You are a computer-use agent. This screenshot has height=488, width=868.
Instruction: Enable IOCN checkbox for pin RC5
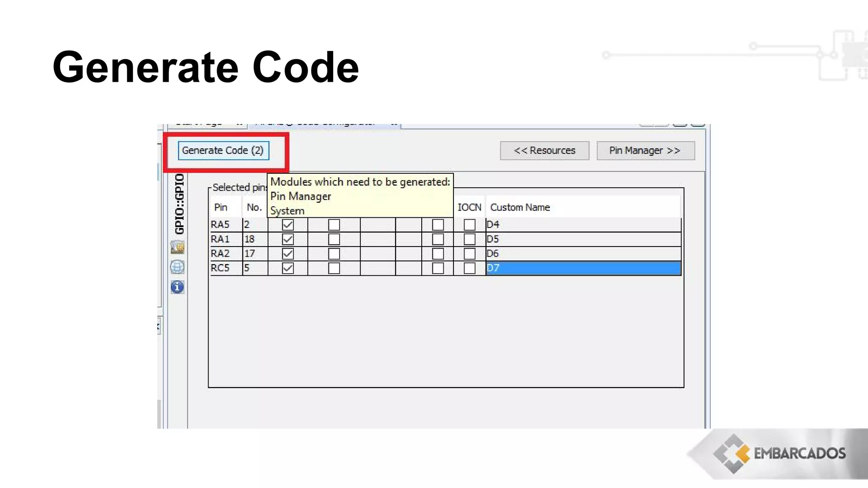point(469,268)
